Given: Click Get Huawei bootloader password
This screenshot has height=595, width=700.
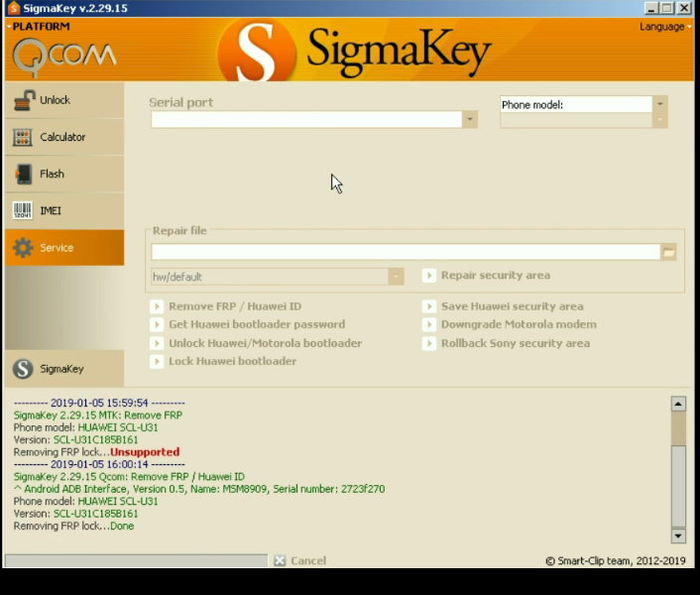Looking at the screenshot, I should [x=257, y=324].
